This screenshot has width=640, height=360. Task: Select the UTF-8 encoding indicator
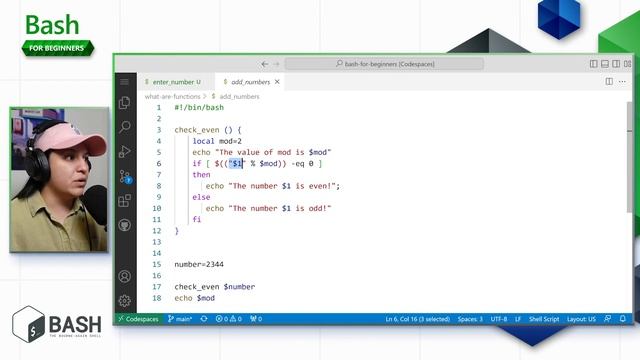pos(498,319)
